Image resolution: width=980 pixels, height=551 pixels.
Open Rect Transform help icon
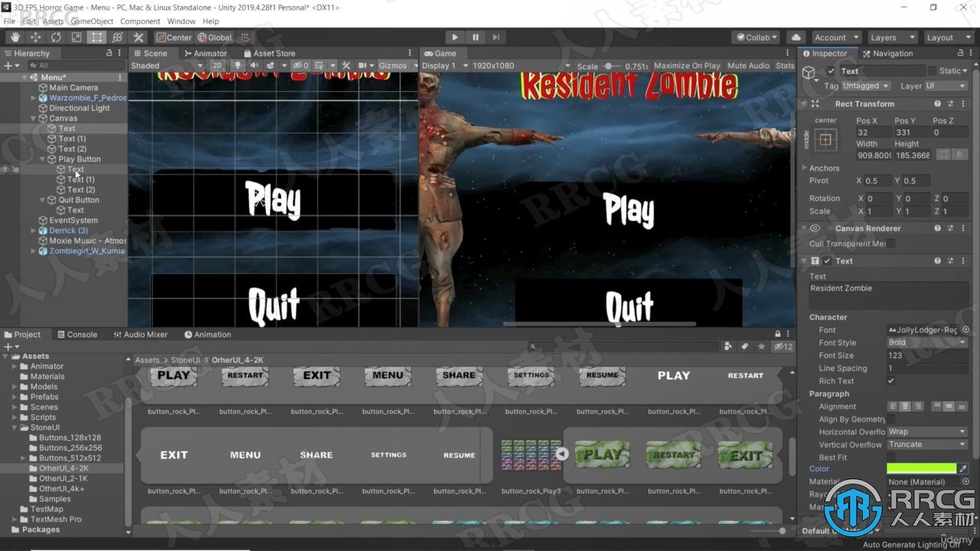(937, 104)
